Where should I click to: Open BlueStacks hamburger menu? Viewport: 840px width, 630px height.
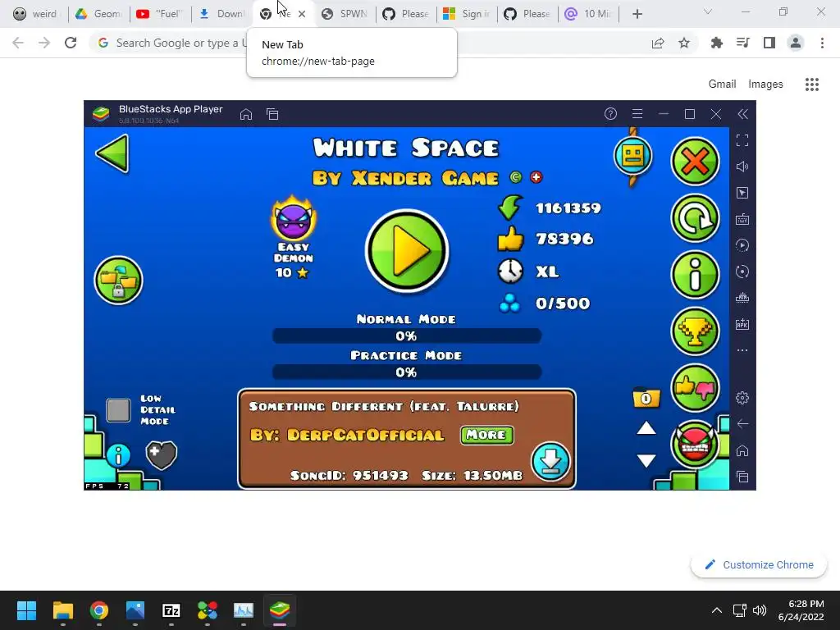click(x=637, y=113)
